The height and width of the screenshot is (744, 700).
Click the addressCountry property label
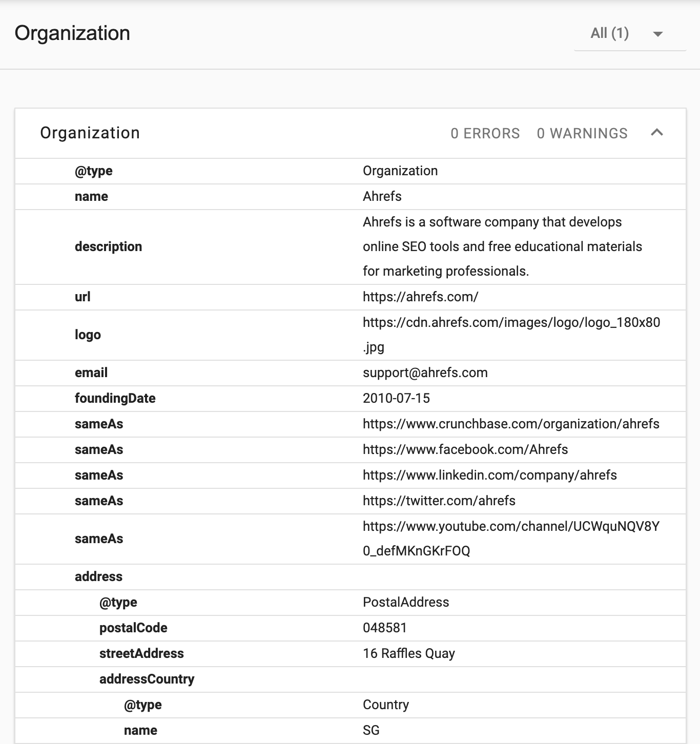tap(147, 679)
